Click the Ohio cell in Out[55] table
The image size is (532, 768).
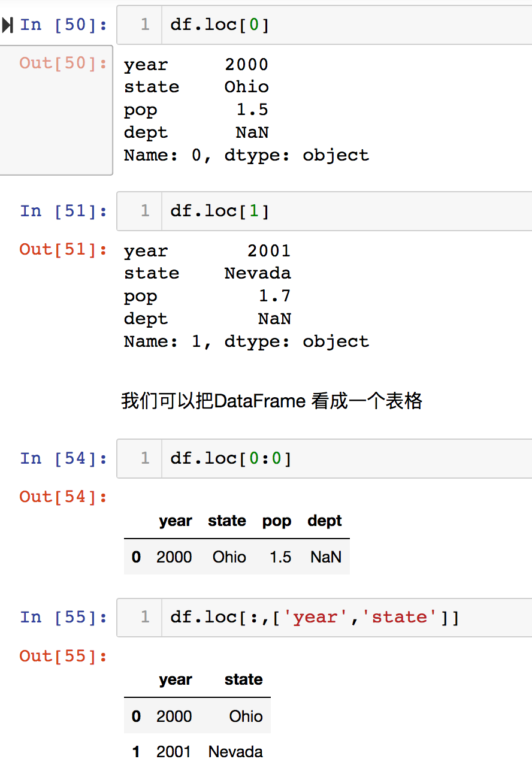(x=246, y=716)
